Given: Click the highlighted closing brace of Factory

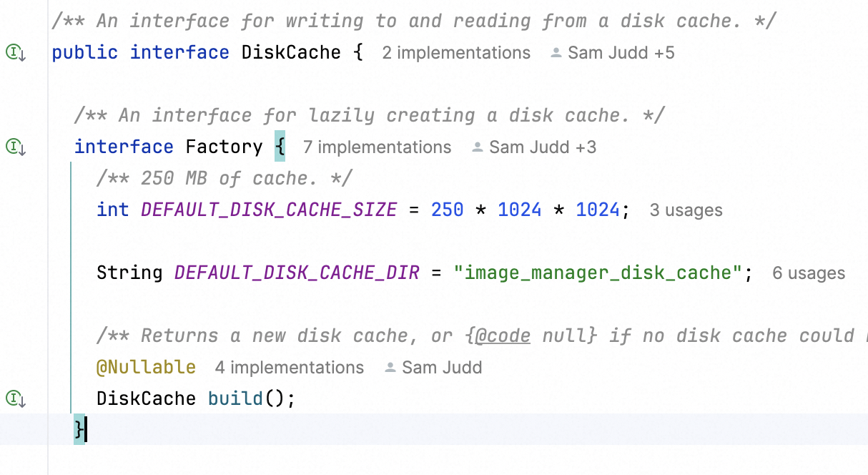Looking at the screenshot, I should pos(79,430).
